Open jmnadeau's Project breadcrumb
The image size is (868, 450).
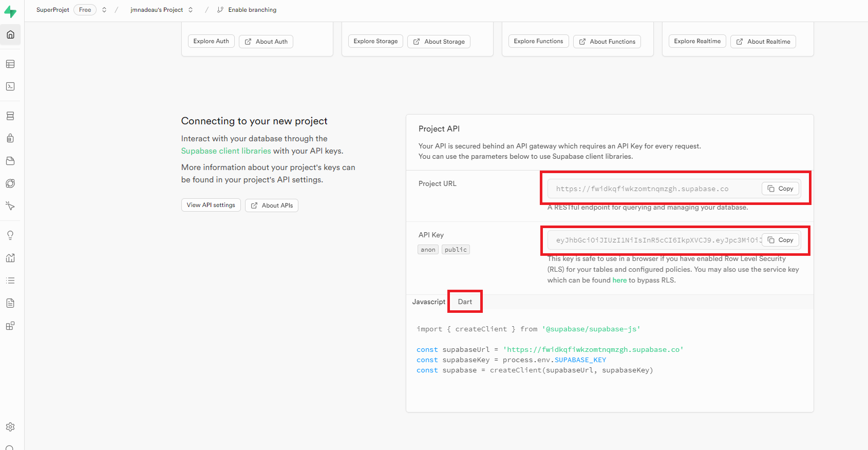pyautogui.click(x=157, y=10)
